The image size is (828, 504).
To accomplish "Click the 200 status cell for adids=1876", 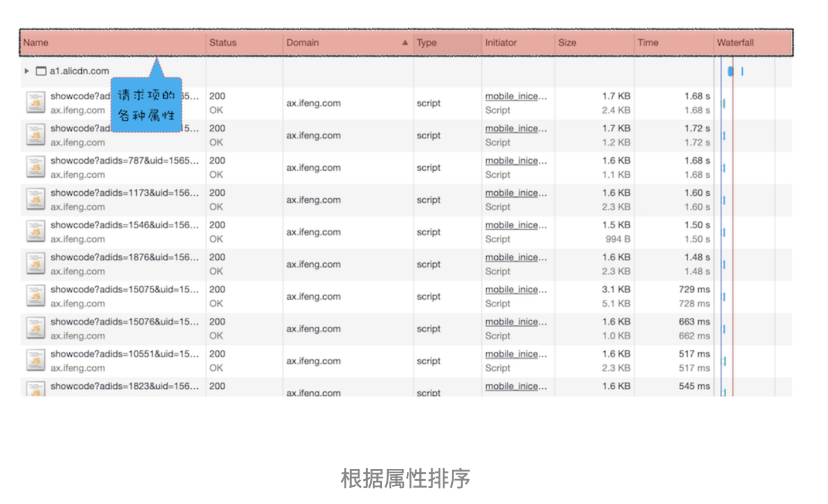I will coord(218,257).
